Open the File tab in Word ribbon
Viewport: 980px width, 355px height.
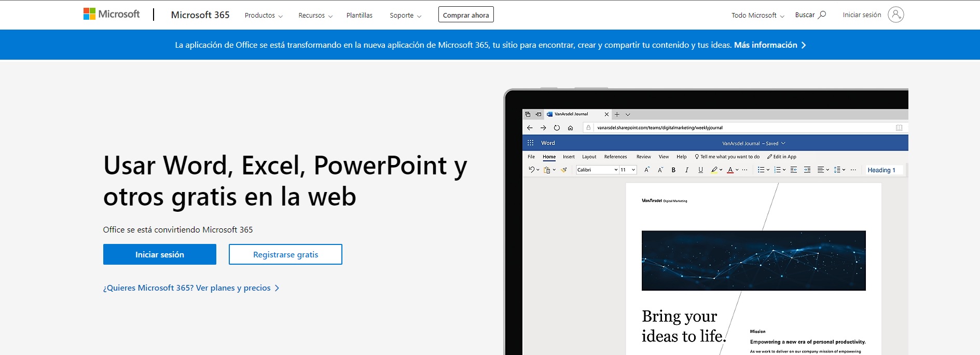tap(531, 157)
